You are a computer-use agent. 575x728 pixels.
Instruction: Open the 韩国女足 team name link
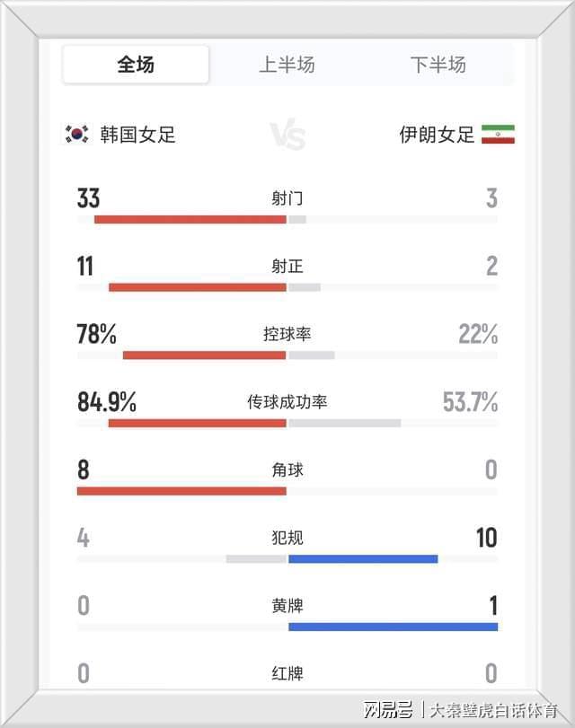pos(137,135)
